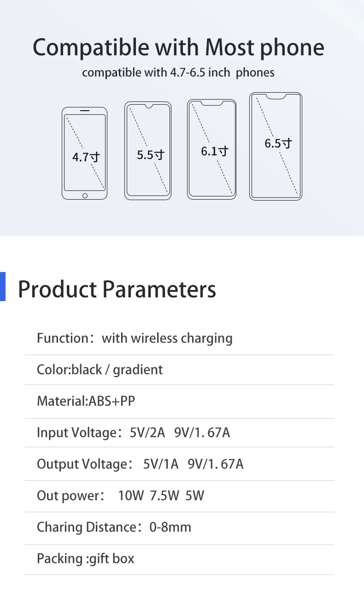This screenshot has height=592, width=364.
Task: Click the home button on 4.7 inch phone
Action: (85, 195)
